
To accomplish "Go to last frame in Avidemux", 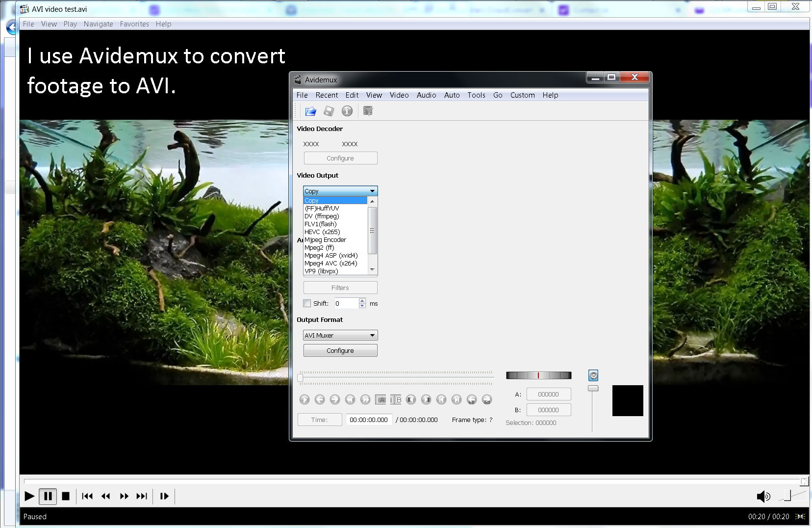I will pyautogui.click(x=457, y=399).
